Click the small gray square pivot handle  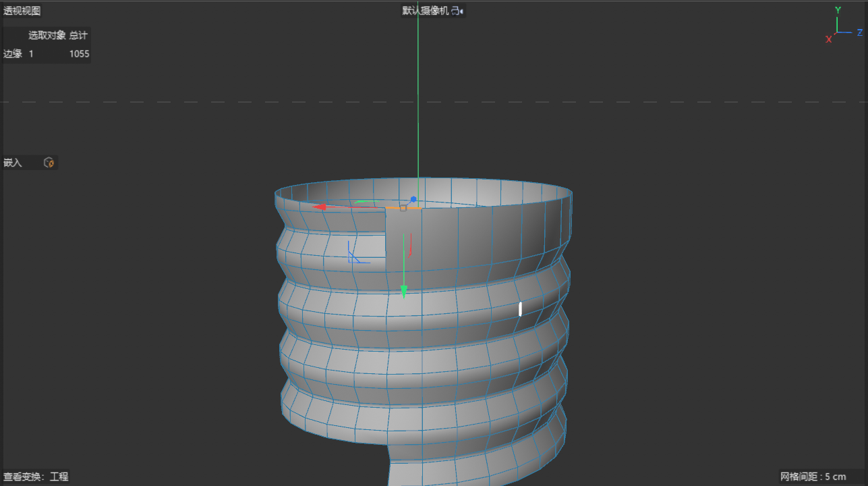pyautogui.click(x=403, y=208)
